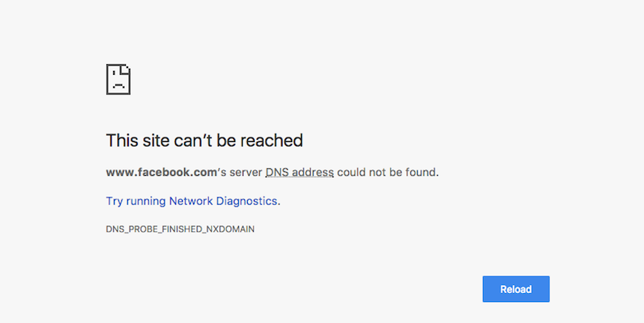The image size is (644, 323).
Task: Click the sad page error icon
Action: tap(118, 79)
